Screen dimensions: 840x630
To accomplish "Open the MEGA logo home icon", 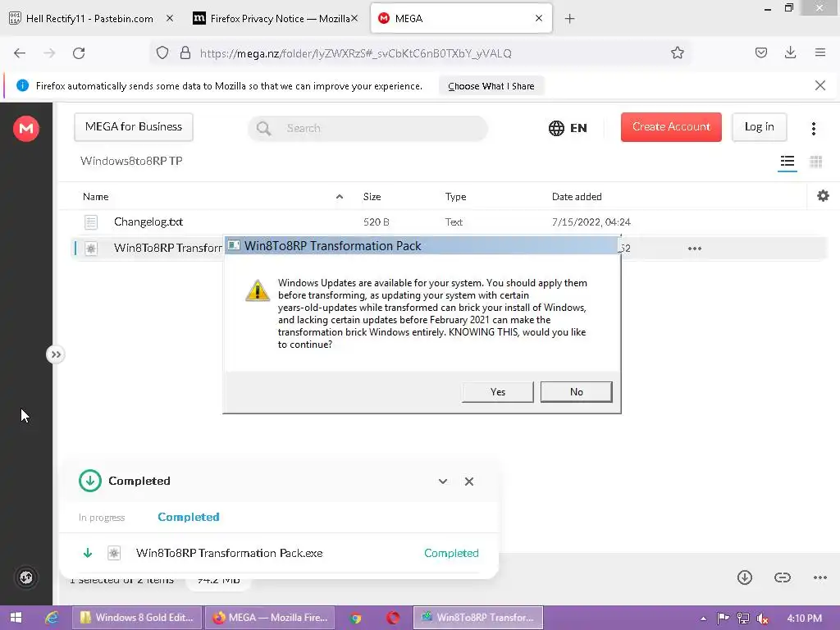I will (26, 129).
